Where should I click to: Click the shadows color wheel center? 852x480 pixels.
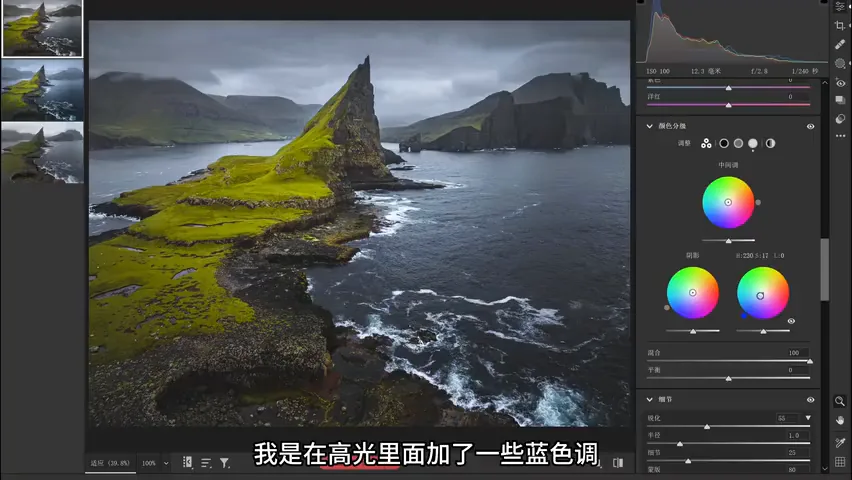coord(693,292)
